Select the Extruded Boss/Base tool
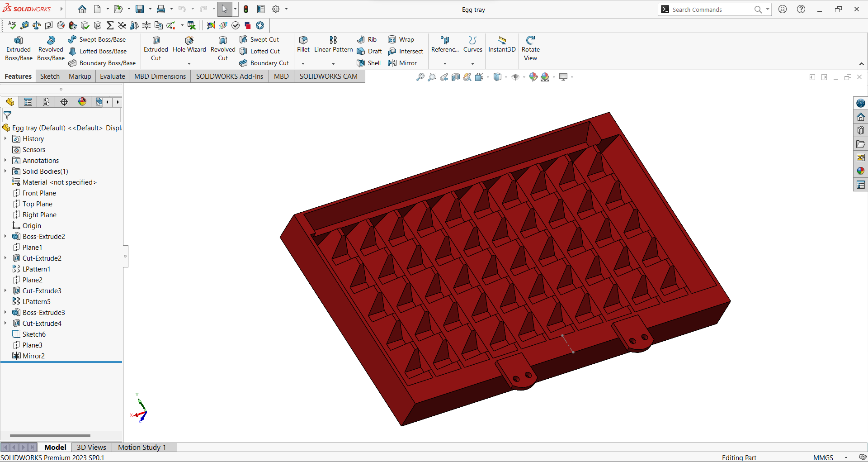The width and height of the screenshot is (868, 462). click(19, 48)
